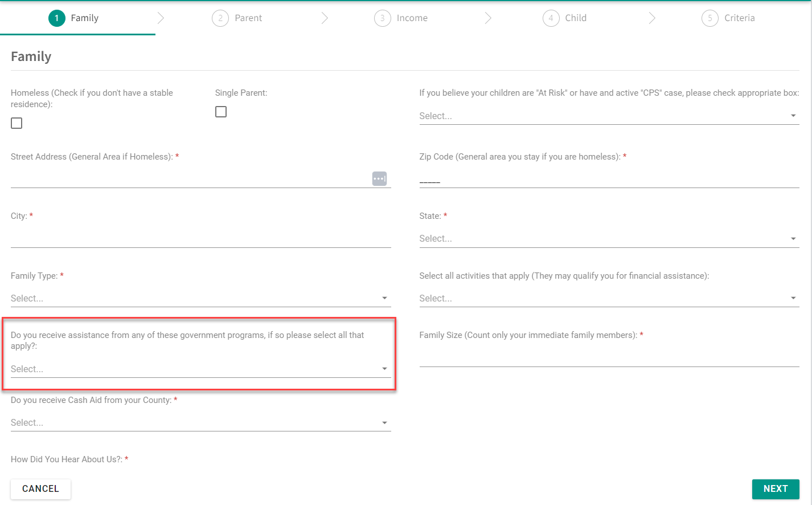
Task: Check the Single Parent checkbox
Action: 221,112
